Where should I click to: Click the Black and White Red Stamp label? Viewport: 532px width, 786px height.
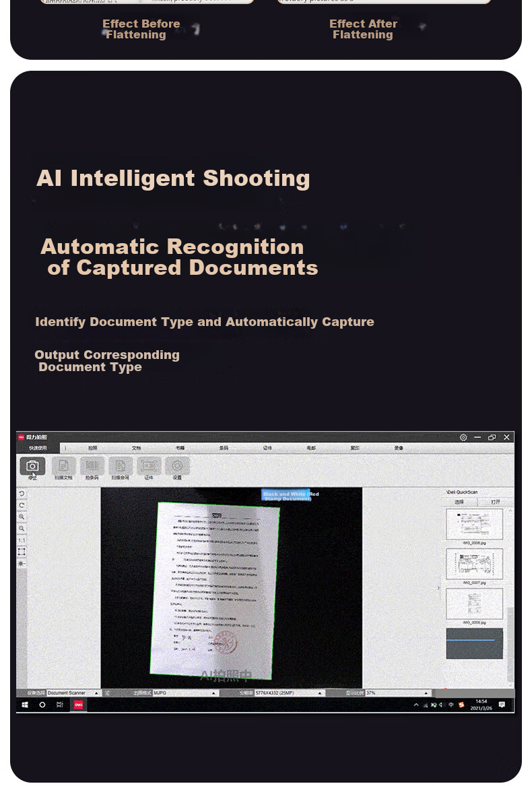[290, 496]
